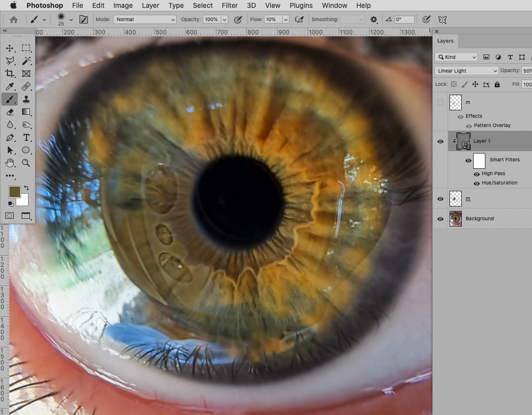Hide the Background layer
Image resolution: width=532 pixels, height=415 pixels.
pyautogui.click(x=440, y=219)
